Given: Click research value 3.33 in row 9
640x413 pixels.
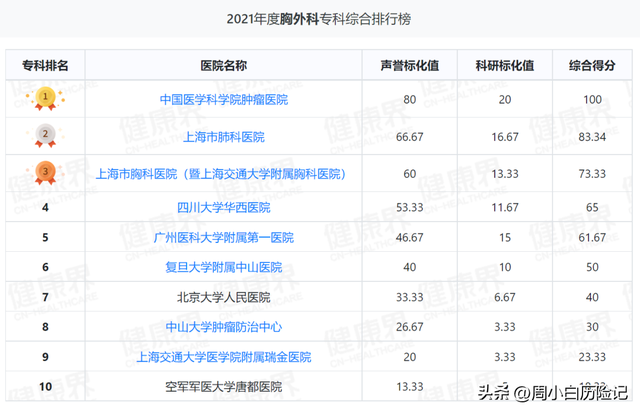Looking at the screenshot, I should pos(505,357).
